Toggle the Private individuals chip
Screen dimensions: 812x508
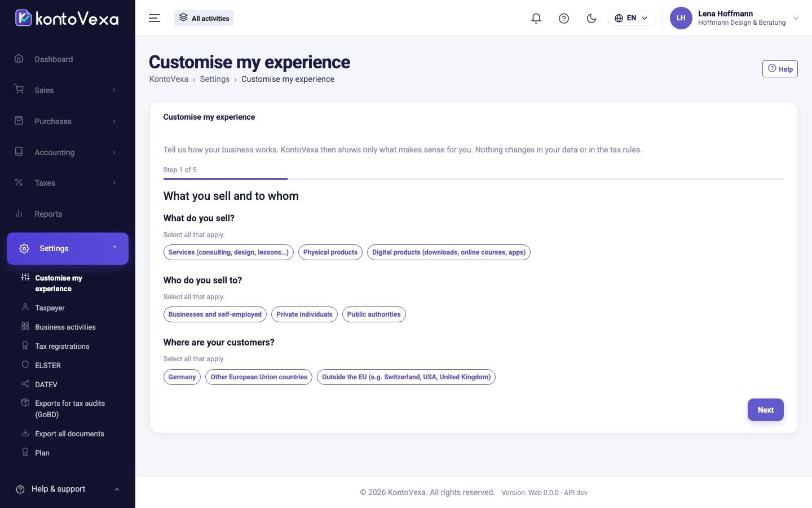(x=304, y=314)
